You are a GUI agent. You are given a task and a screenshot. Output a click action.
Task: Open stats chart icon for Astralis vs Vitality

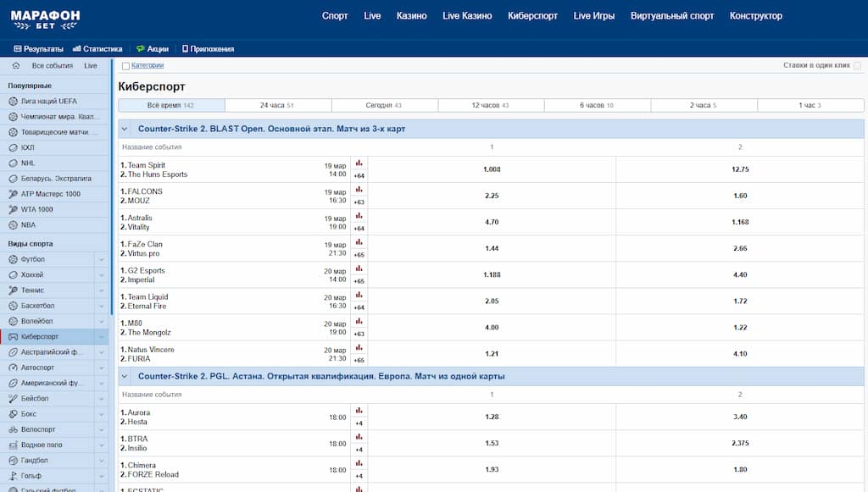[359, 216]
